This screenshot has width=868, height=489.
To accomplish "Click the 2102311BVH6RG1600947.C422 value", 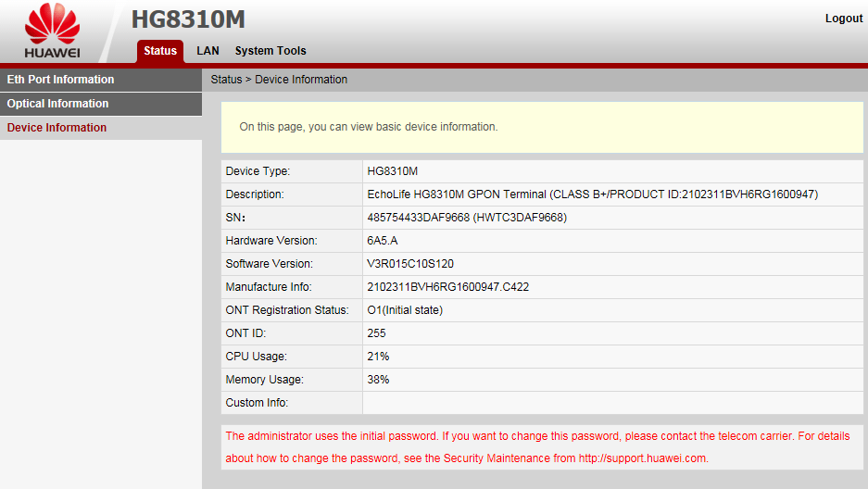I will pyautogui.click(x=447, y=288).
